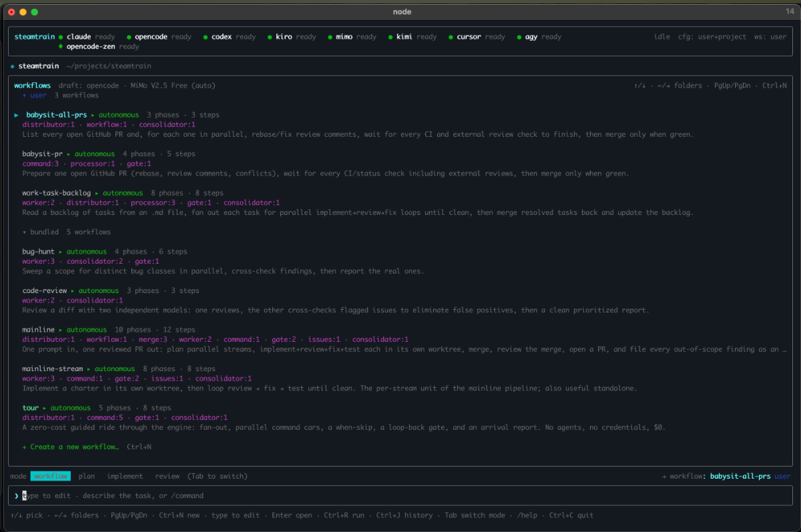Switch to plan mode tab

click(x=87, y=476)
